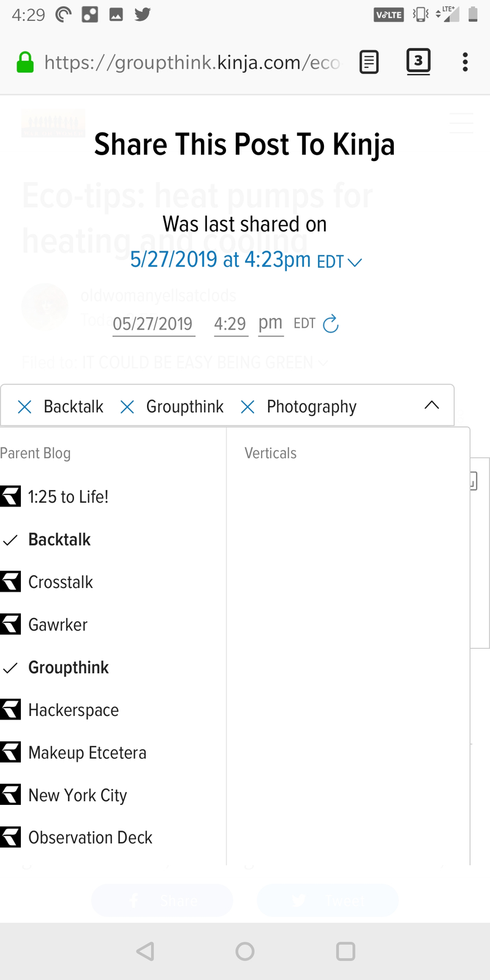
Task: Uncheck the Groupthink checkmark
Action: click(10, 668)
